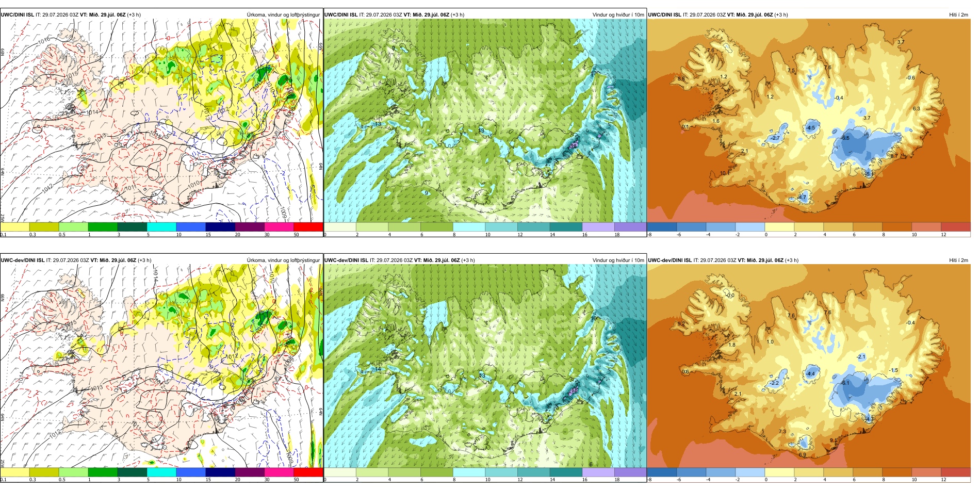Pick the pale yellow 0 degree swatch in UWC-dev temperature legend
This screenshot has height=490, width=980.
click(x=779, y=472)
